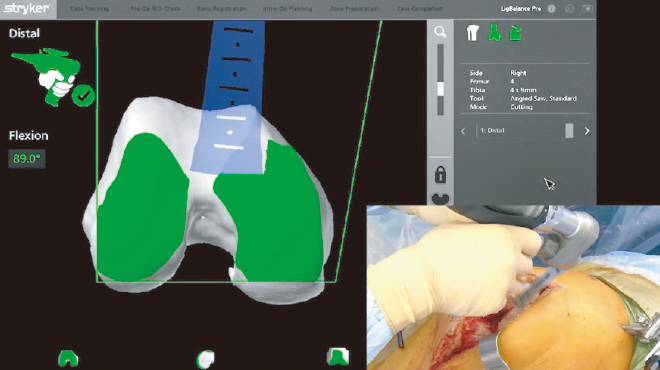
Task: Open the '1: Distal' cut selector
Action: pos(525,130)
